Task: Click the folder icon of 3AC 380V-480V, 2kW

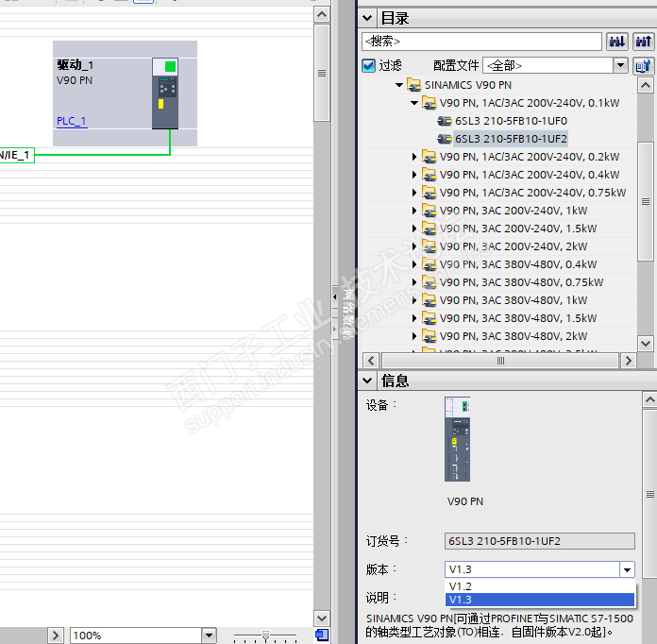Action: pyautogui.click(x=430, y=336)
